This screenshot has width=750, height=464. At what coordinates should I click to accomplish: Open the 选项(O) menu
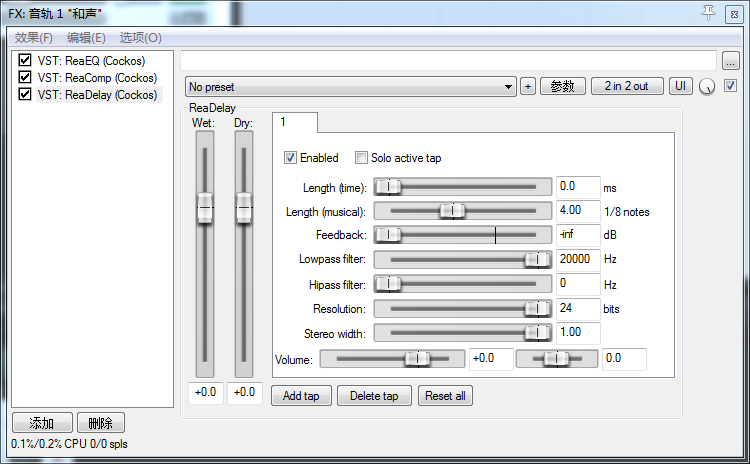140,38
